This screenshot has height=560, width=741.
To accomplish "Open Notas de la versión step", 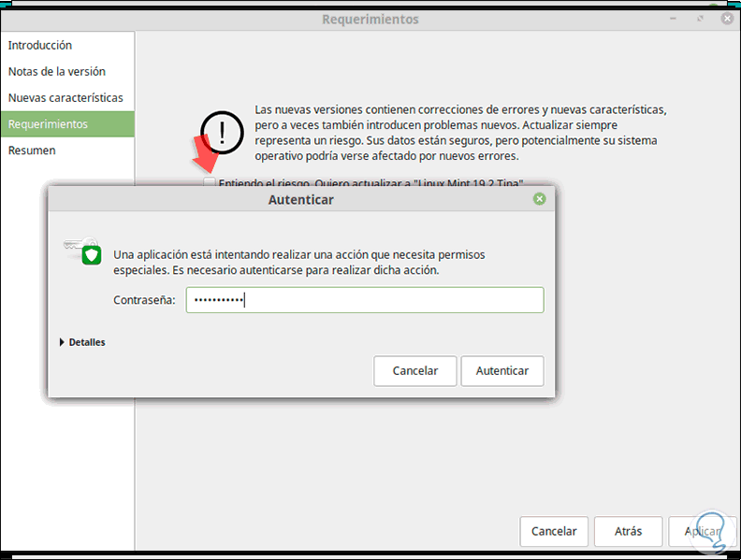I will pos(67,71).
